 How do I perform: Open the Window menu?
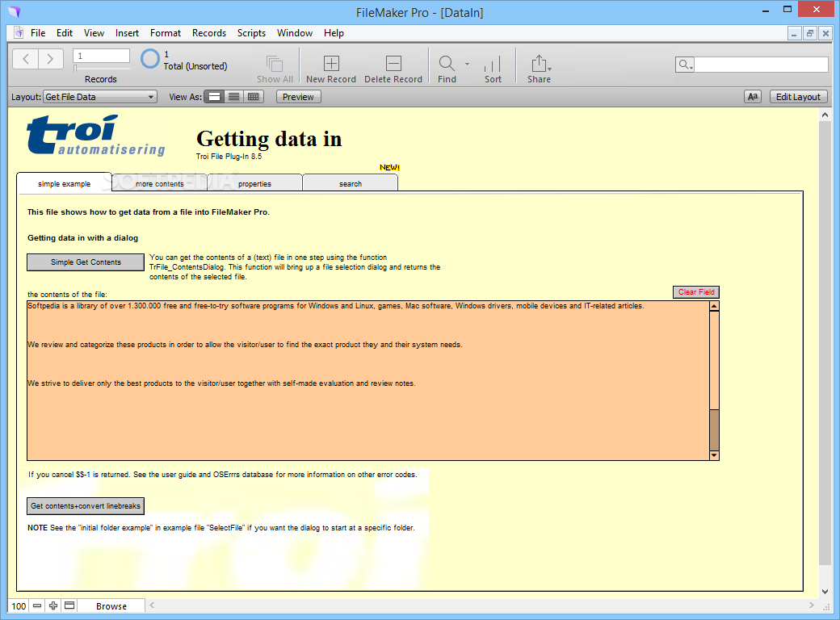(x=295, y=33)
